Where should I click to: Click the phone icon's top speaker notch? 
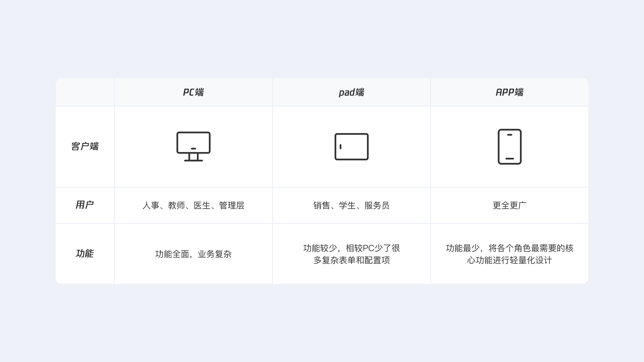coord(509,135)
